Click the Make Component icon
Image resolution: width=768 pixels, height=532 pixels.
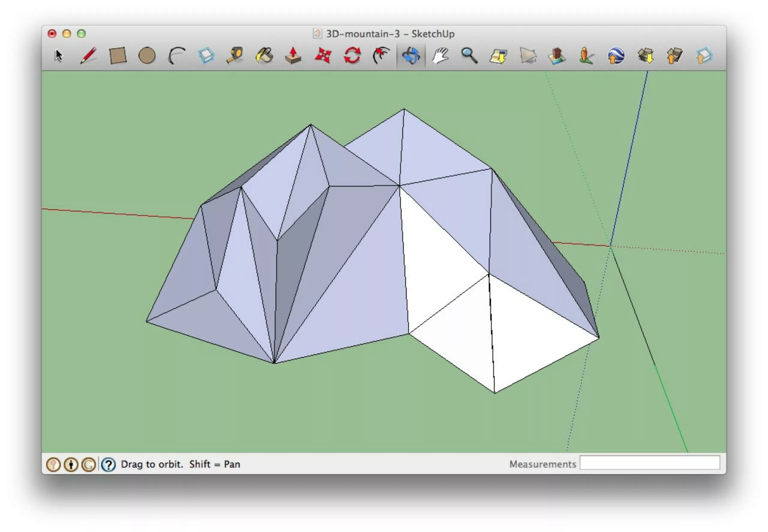(x=206, y=55)
